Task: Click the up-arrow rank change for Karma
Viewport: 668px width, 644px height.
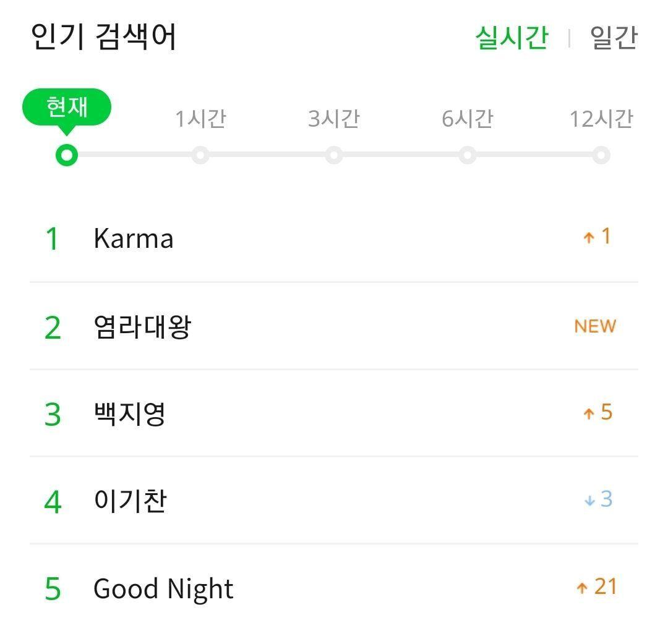Action: pos(597,237)
